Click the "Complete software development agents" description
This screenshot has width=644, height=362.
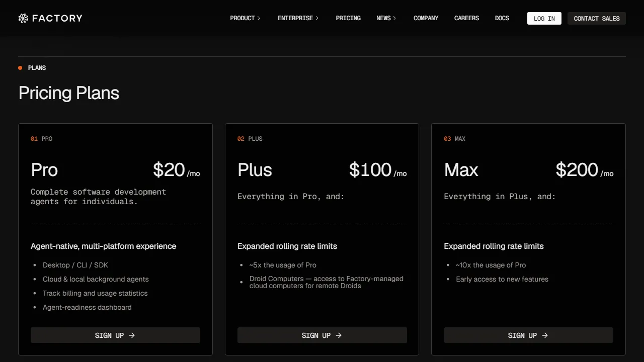pyautogui.click(x=98, y=197)
